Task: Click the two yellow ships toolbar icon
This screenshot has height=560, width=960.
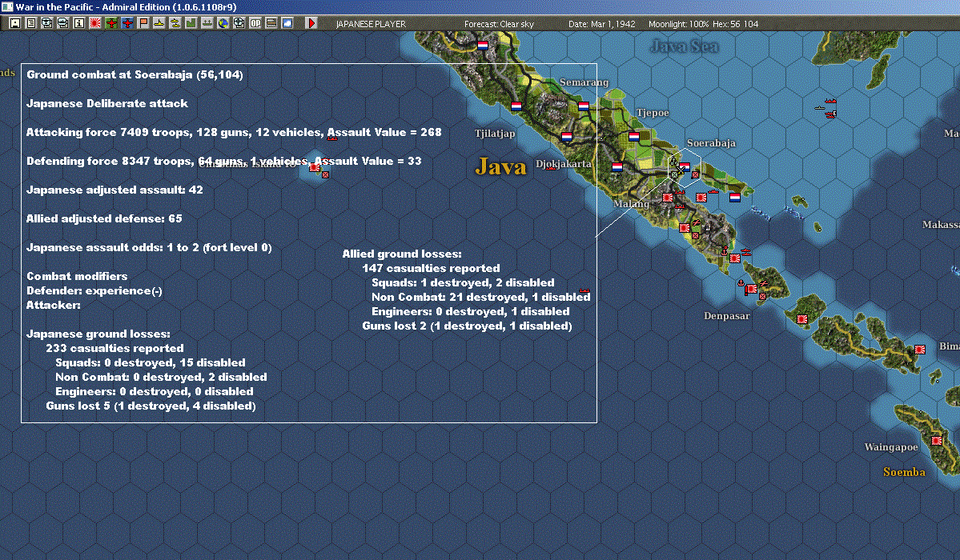Action: [175, 23]
